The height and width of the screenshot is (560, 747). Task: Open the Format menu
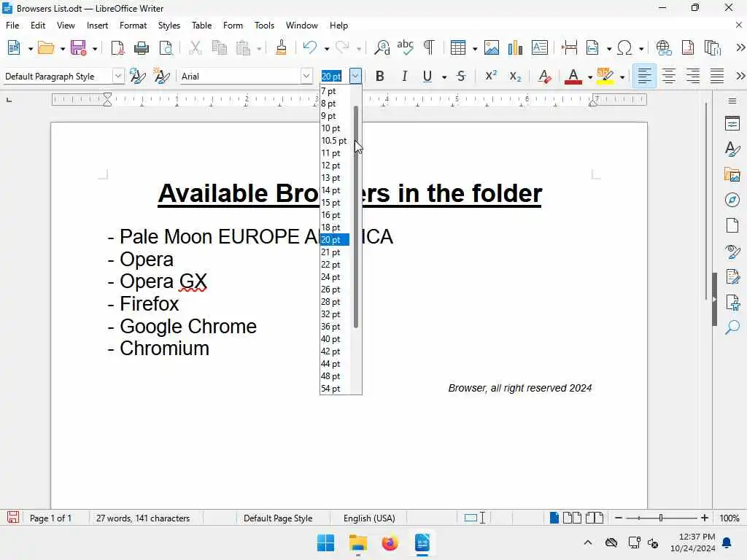tap(133, 26)
